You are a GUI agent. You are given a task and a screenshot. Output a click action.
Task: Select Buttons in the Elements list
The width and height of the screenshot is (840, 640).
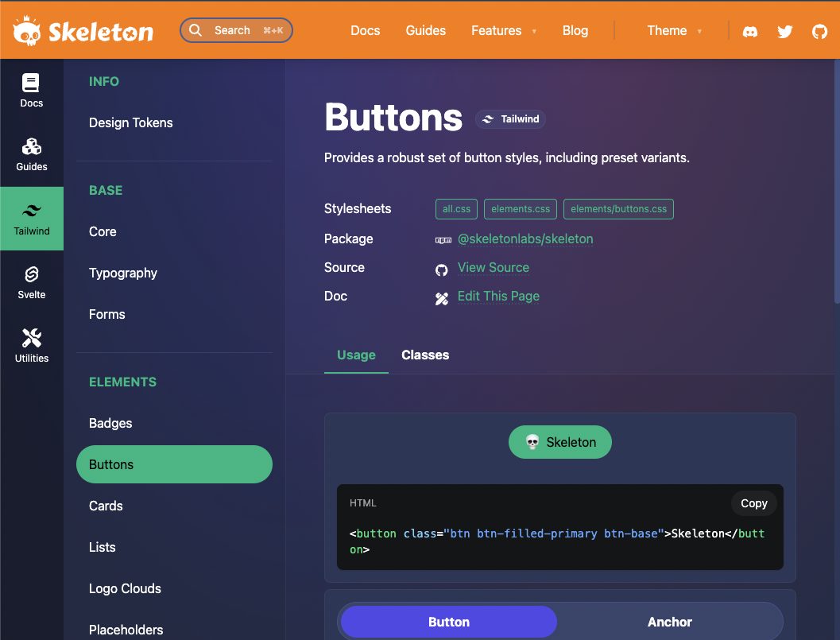pyautogui.click(x=175, y=464)
